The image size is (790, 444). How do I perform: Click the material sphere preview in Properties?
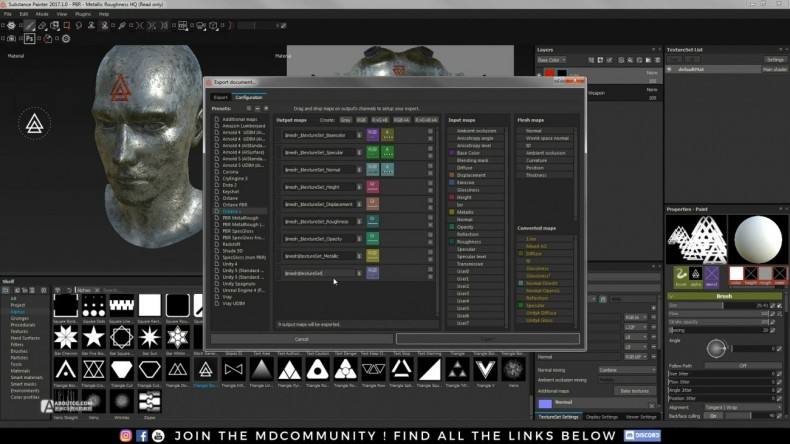tap(758, 239)
